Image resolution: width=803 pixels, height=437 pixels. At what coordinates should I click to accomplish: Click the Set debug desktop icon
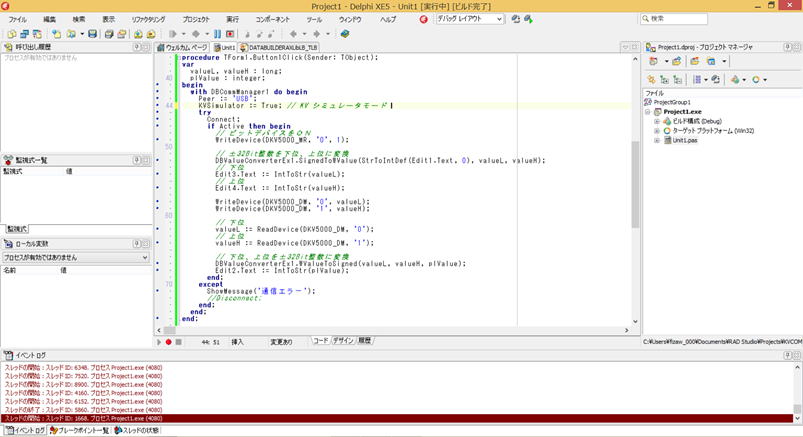click(x=528, y=19)
